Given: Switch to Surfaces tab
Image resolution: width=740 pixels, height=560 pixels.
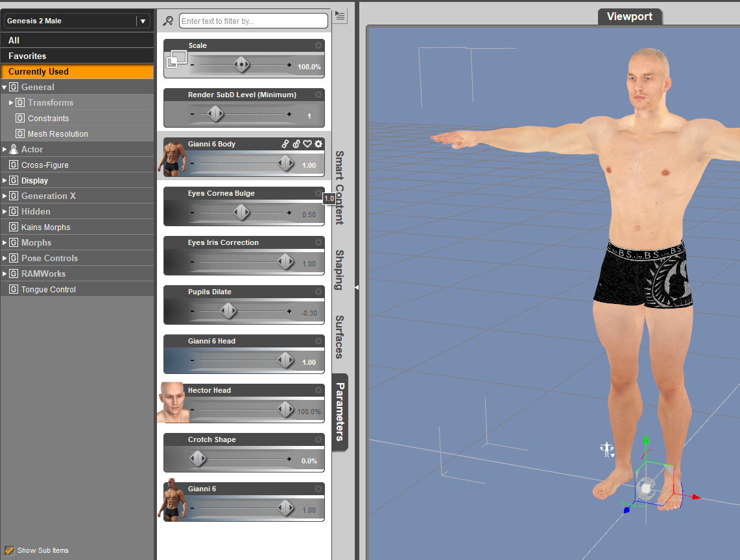Looking at the screenshot, I should pyautogui.click(x=339, y=337).
